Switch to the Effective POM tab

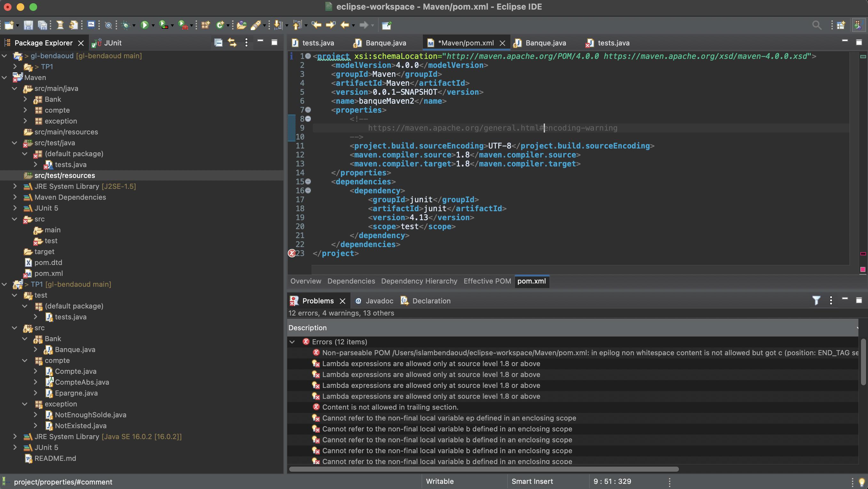click(487, 282)
